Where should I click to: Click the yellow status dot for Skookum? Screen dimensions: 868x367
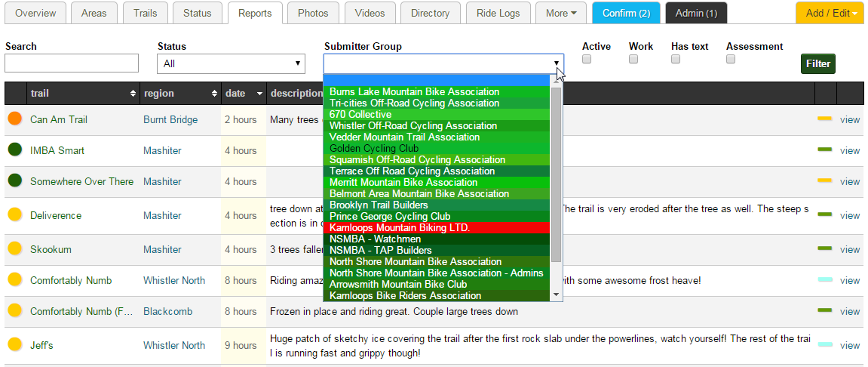[15, 249]
